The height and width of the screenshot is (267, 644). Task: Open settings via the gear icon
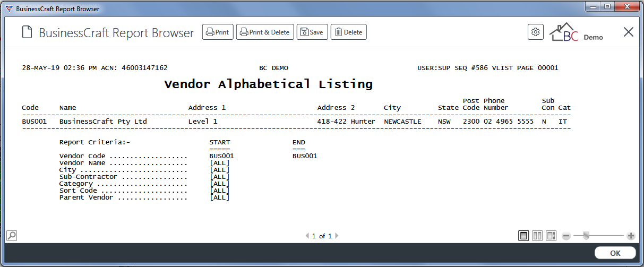[536, 32]
